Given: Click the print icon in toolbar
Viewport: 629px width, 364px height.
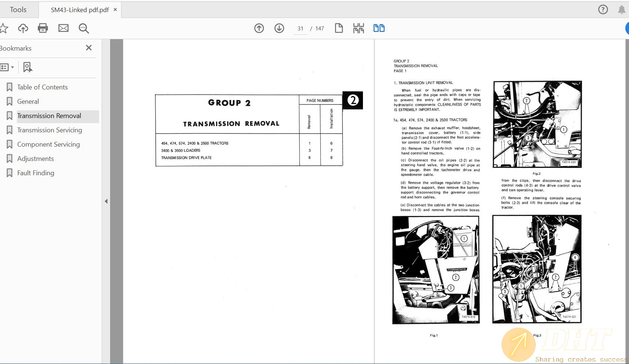Looking at the screenshot, I should pos(43,28).
